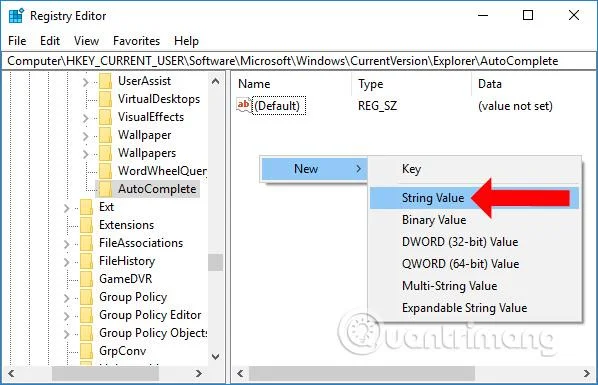Viewport: 598px width, 385px height.
Task: Expand the FileHistory key
Action: point(67,262)
